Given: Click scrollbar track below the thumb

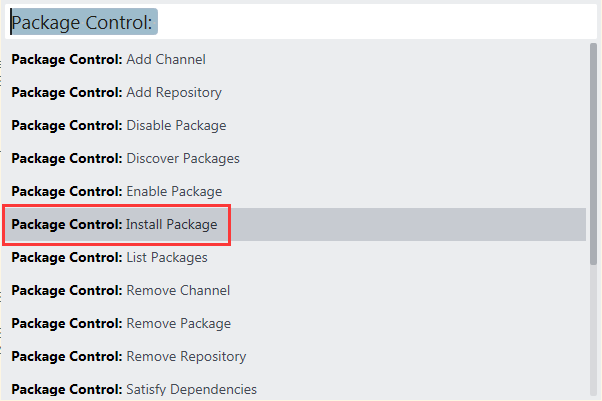Looking at the screenshot, I should (x=594, y=330).
